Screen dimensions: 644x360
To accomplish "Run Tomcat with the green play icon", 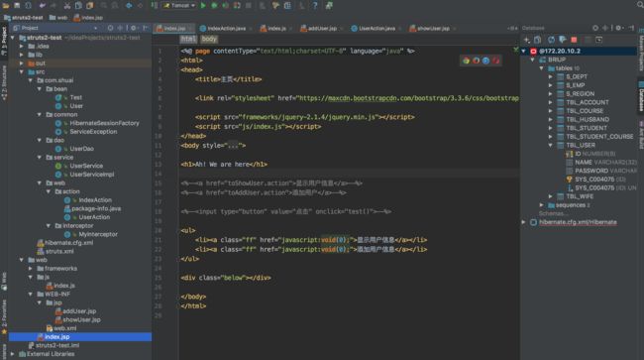I will coord(203,6).
